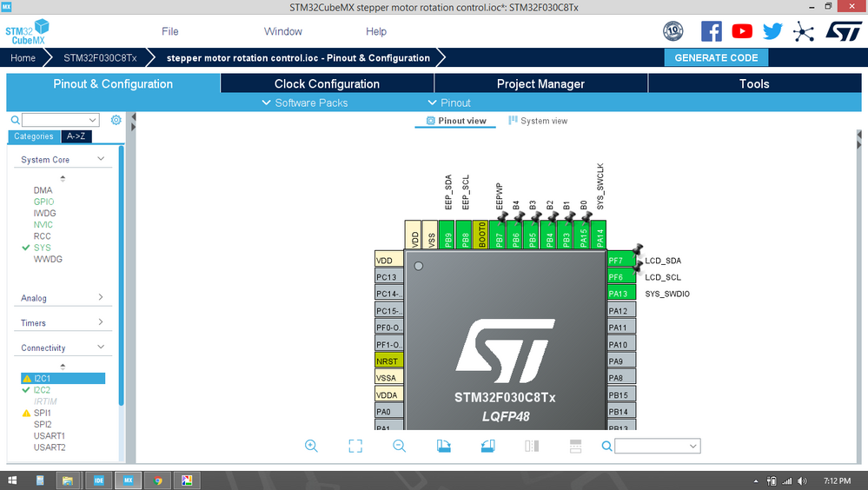Toggle pinout split layout icon
The height and width of the screenshot is (490, 868).
coord(576,446)
